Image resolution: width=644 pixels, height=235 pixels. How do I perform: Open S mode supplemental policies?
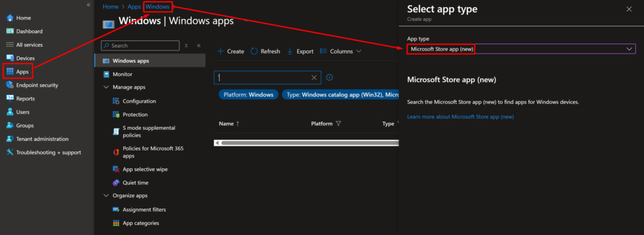pos(148,132)
